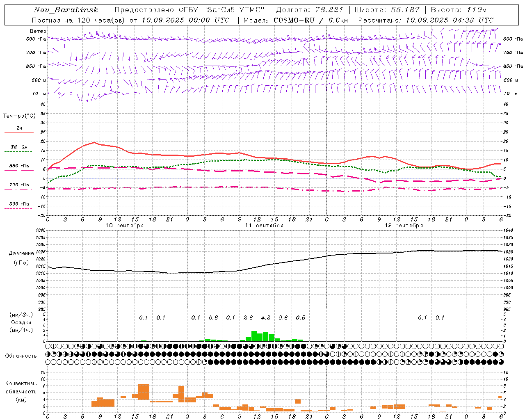Click the Облачность cloud cover label

tap(21, 356)
